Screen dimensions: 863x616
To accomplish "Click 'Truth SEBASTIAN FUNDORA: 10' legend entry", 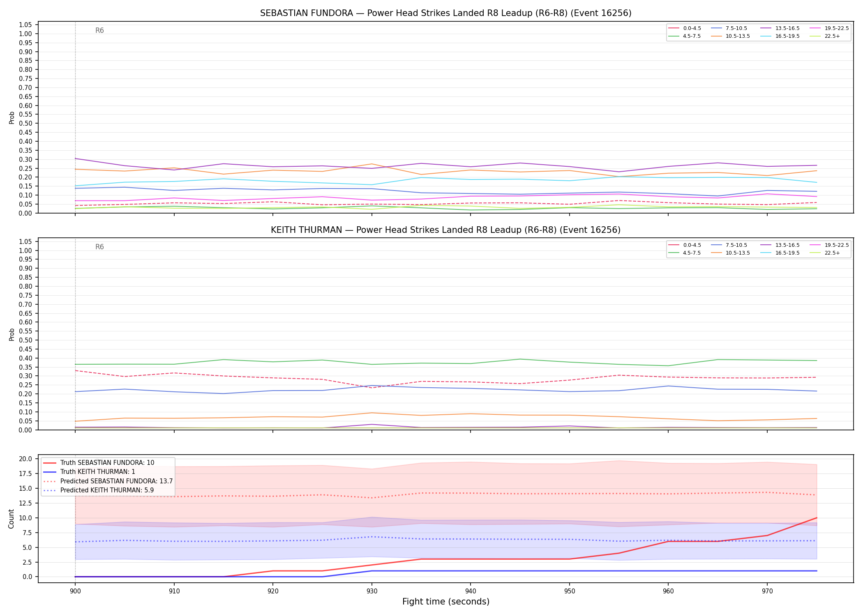I will (x=99, y=463).
